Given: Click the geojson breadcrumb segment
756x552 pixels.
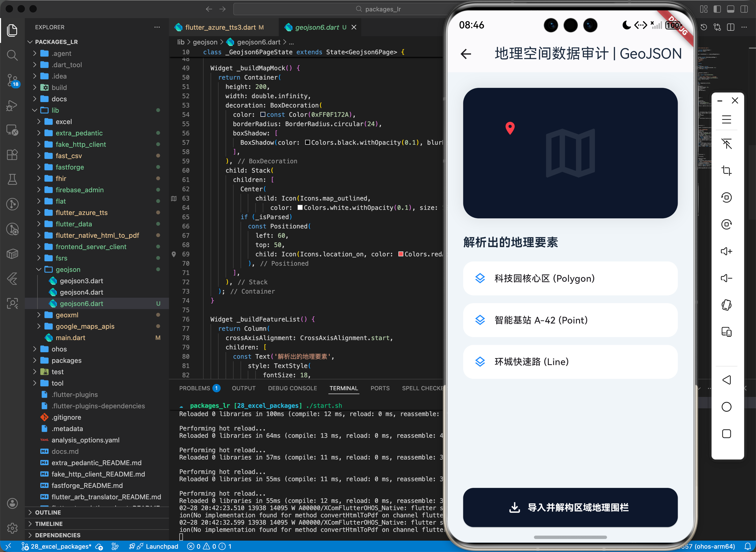Looking at the screenshot, I should (205, 42).
